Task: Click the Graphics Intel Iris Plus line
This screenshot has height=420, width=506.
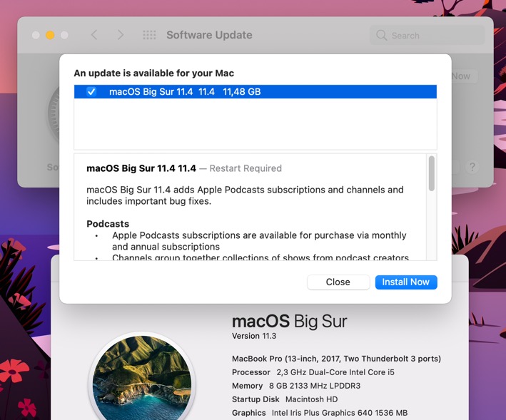Action: coord(320,413)
